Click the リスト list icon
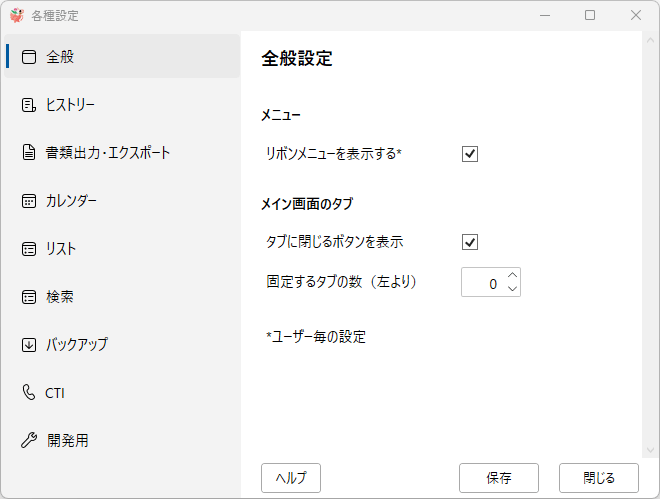 (x=29, y=249)
